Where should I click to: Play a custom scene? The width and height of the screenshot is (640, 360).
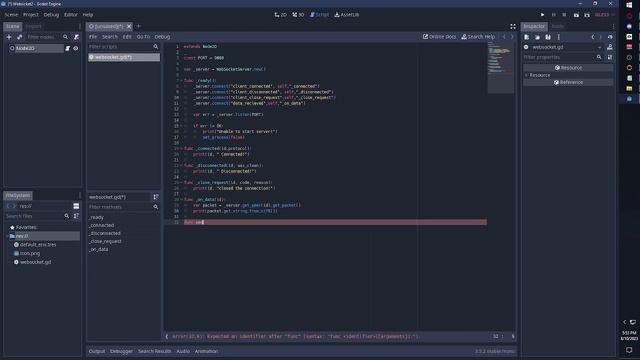[x=587, y=15]
